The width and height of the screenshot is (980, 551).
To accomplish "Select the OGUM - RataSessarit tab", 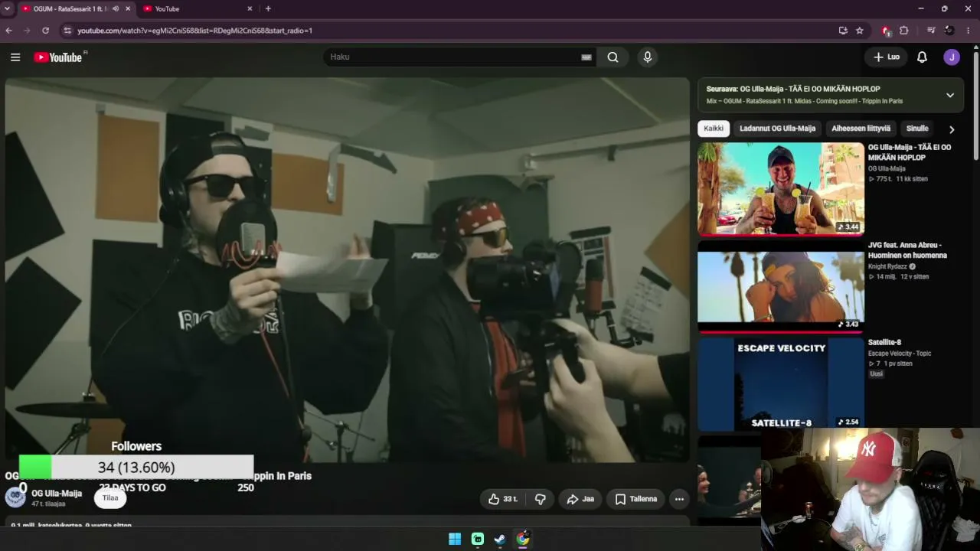I will 70,8.
